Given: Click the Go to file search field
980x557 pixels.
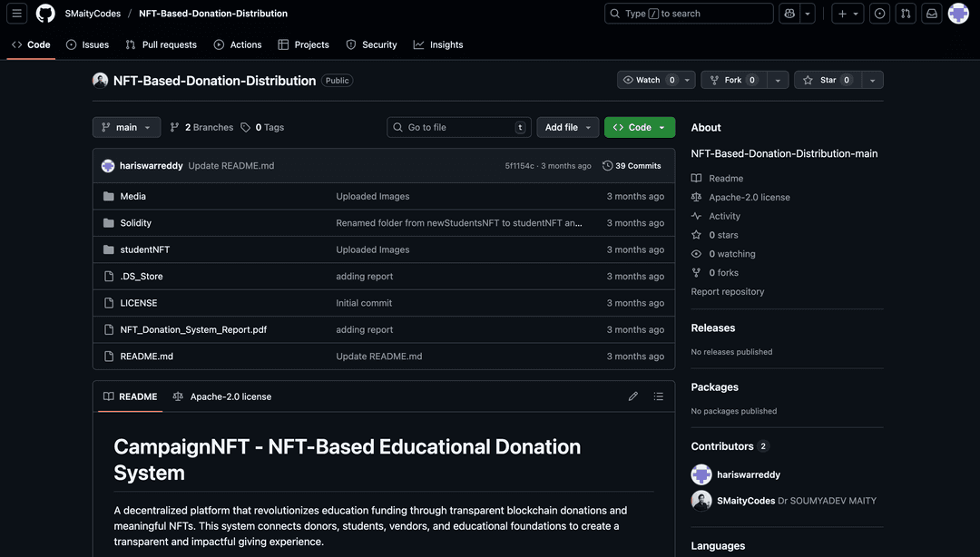Looking at the screenshot, I should pyautogui.click(x=458, y=127).
